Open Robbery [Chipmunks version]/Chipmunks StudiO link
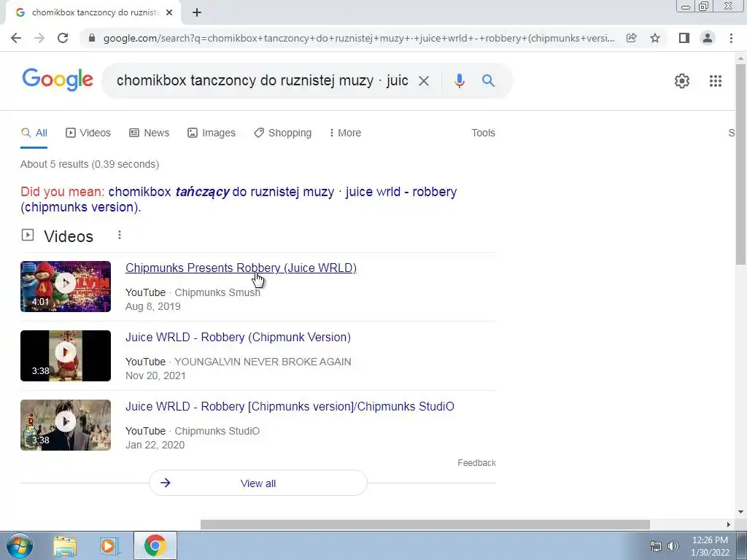This screenshot has width=747, height=560. (290, 406)
